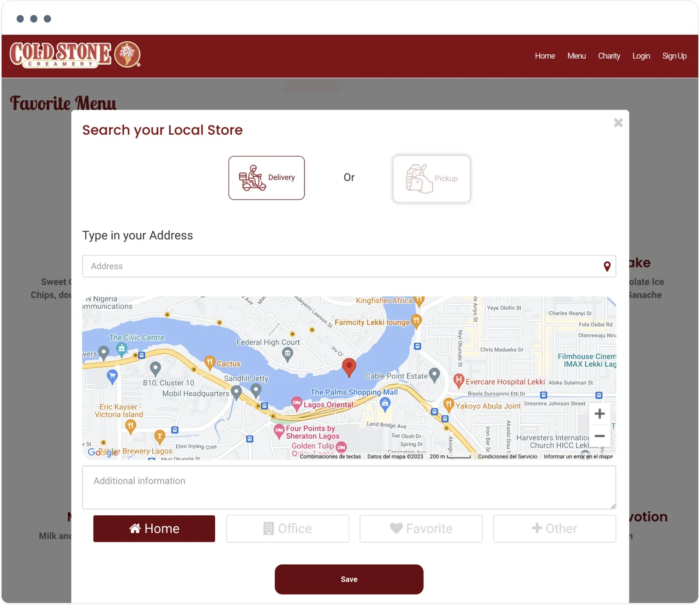Click the Cable Point Estate marker
The image size is (700, 605).
coord(434,375)
